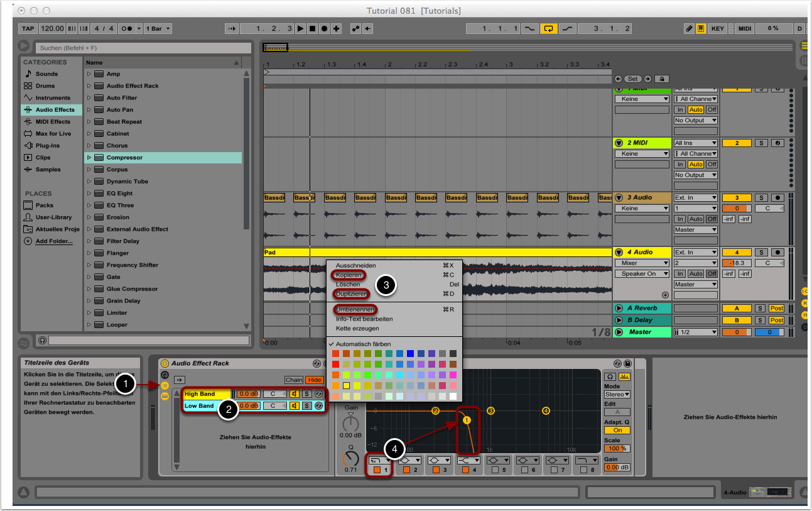The width and height of the screenshot is (812, 511).
Task: Select Umbenennen in the context menu
Action: (x=355, y=309)
